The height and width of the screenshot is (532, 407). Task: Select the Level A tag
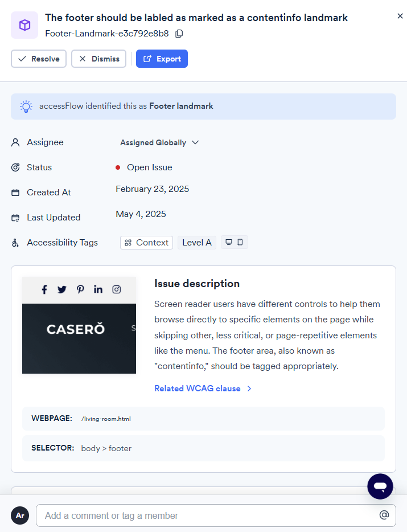click(x=197, y=243)
